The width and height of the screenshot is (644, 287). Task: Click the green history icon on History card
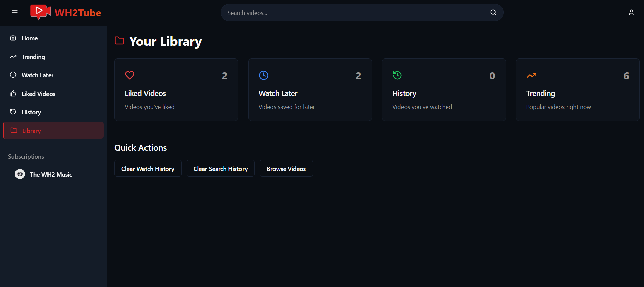pyautogui.click(x=397, y=75)
